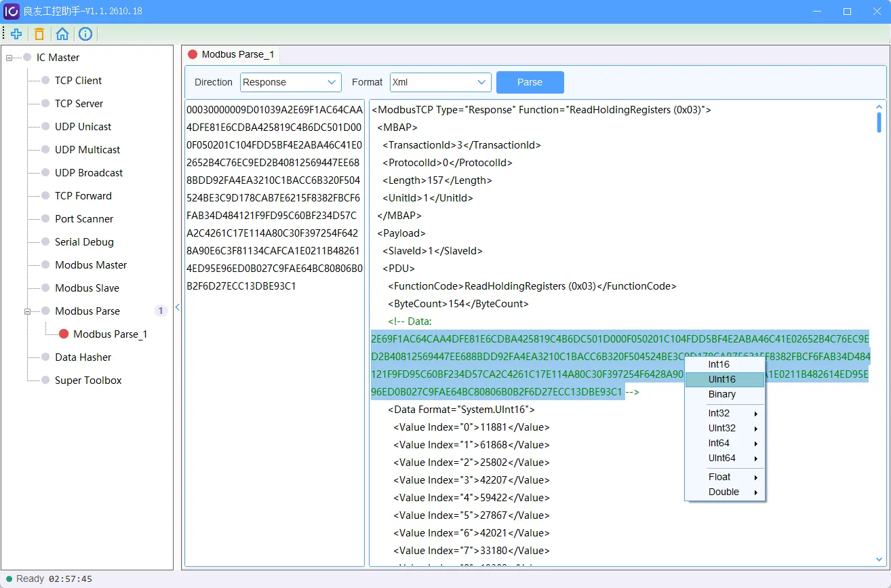
Task: Select Modbus Master tree item
Action: click(x=91, y=265)
